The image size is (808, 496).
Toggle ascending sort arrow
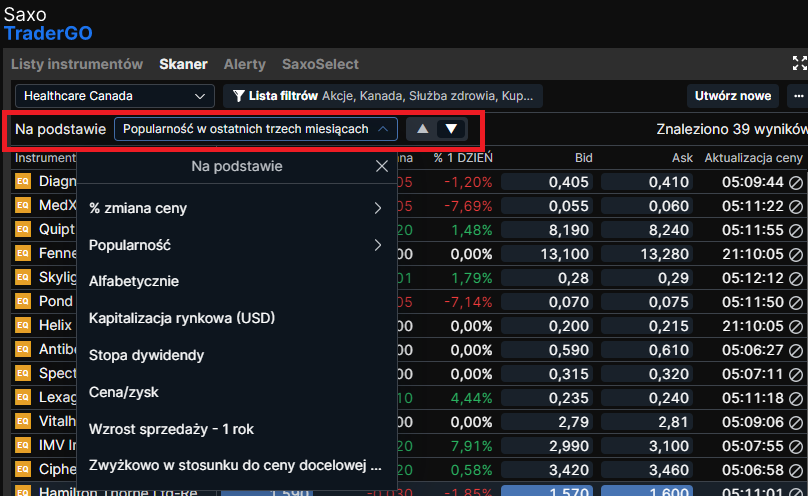(x=423, y=129)
